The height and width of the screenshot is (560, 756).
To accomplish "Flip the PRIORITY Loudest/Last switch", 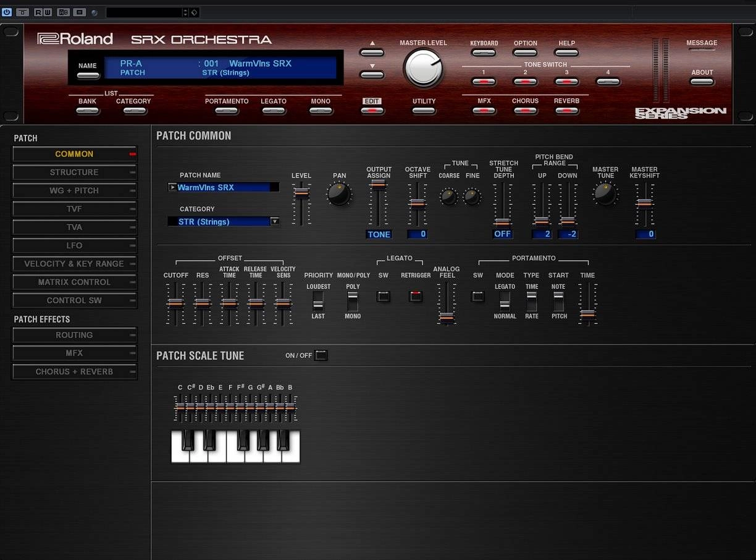I will click(x=317, y=302).
